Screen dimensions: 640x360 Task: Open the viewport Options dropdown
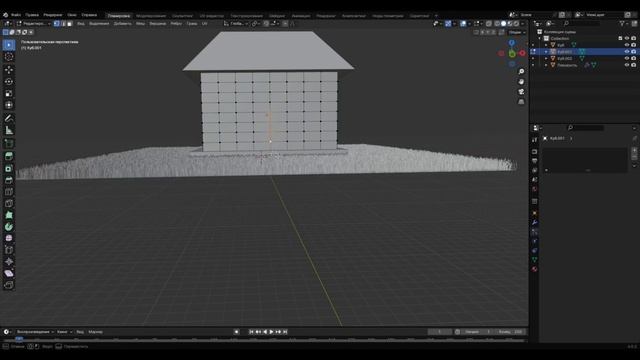click(517, 32)
